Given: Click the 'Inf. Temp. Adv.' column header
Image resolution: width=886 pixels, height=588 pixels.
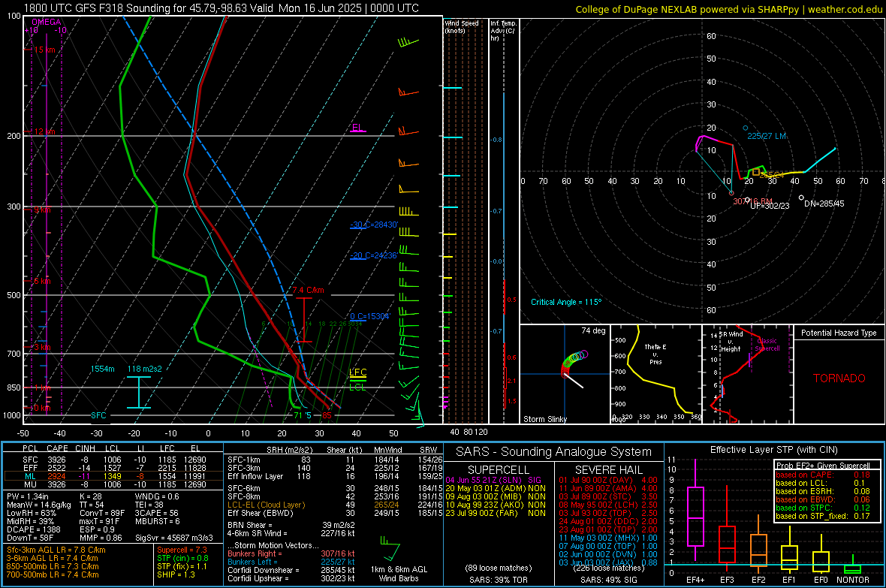Looking at the screenshot, I should 503,31.
